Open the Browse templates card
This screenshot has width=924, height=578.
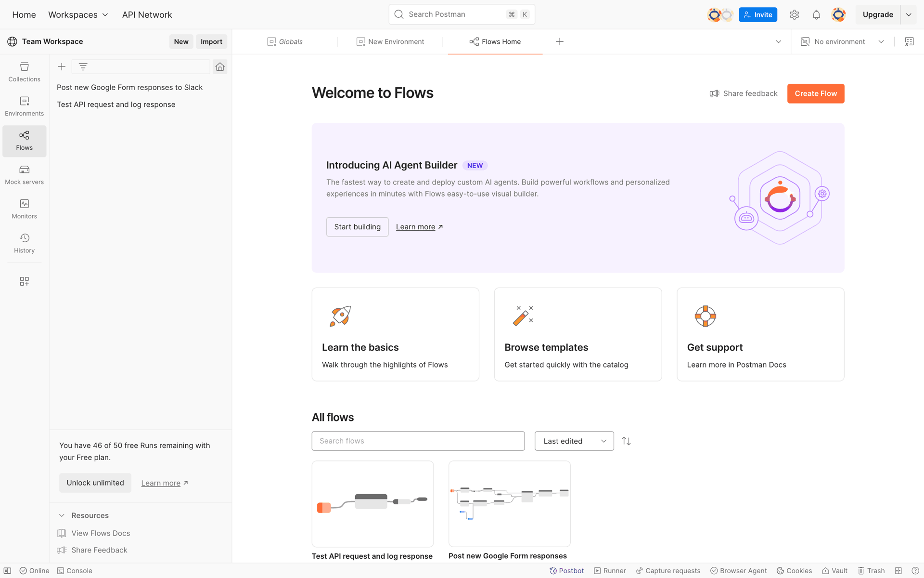pyautogui.click(x=578, y=334)
